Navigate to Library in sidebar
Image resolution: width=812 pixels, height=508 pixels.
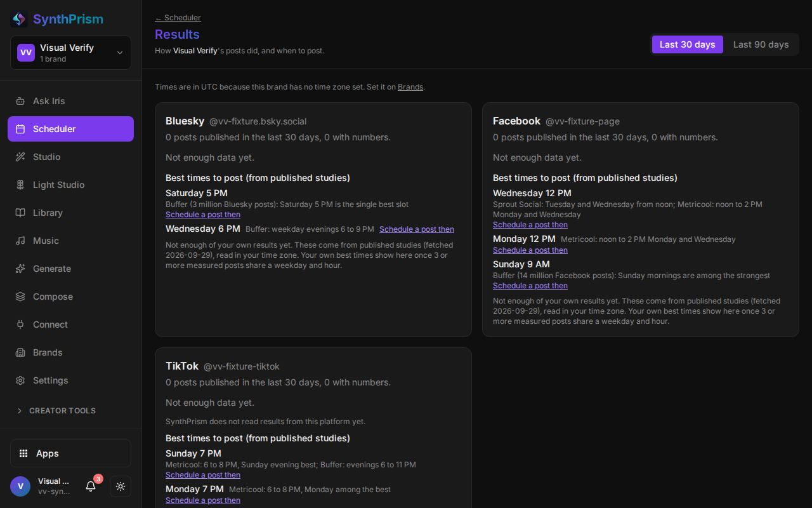tap(70, 213)
